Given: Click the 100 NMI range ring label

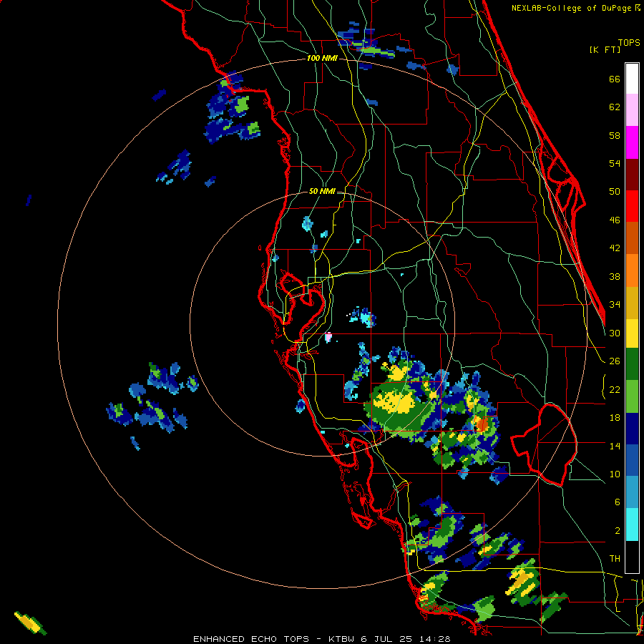Looking at the screenshot, I should (322, 58).
